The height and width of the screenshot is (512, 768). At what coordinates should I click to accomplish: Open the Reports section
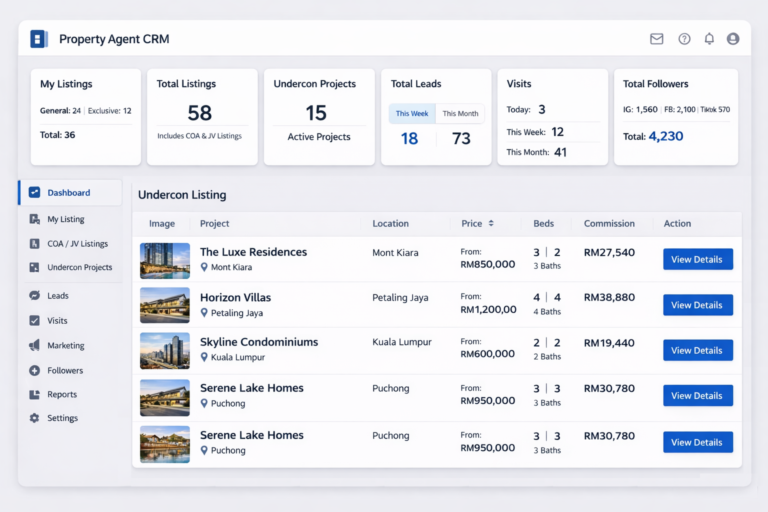[62, 394]
